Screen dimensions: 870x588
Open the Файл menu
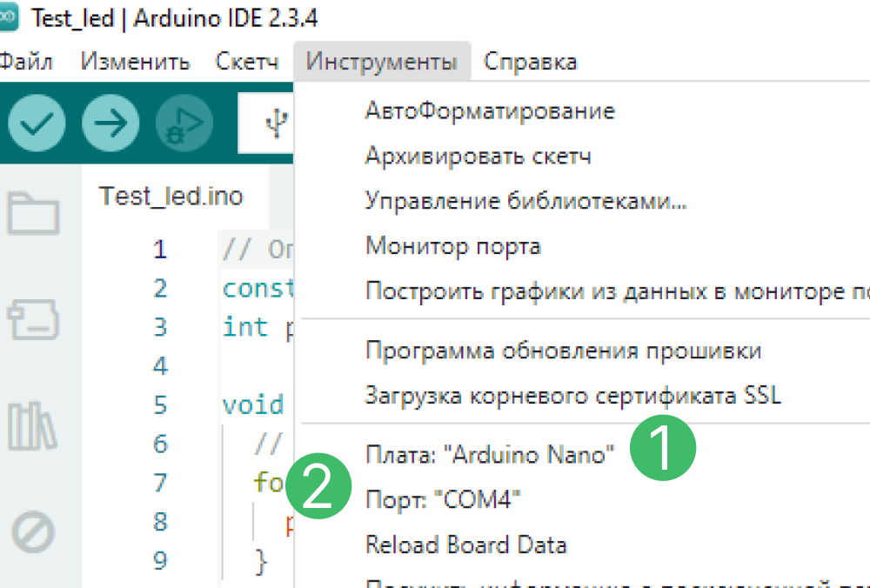click(25, 61)
